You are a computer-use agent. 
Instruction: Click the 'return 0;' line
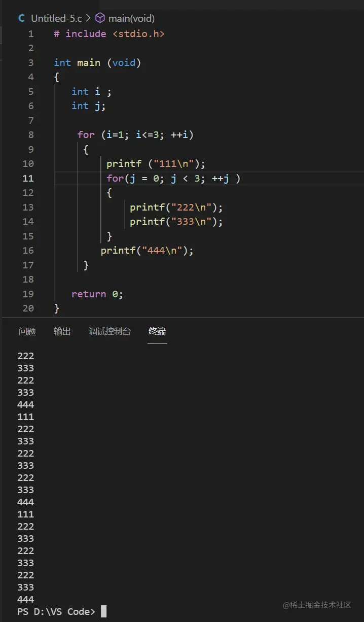[x=97, y=294]
